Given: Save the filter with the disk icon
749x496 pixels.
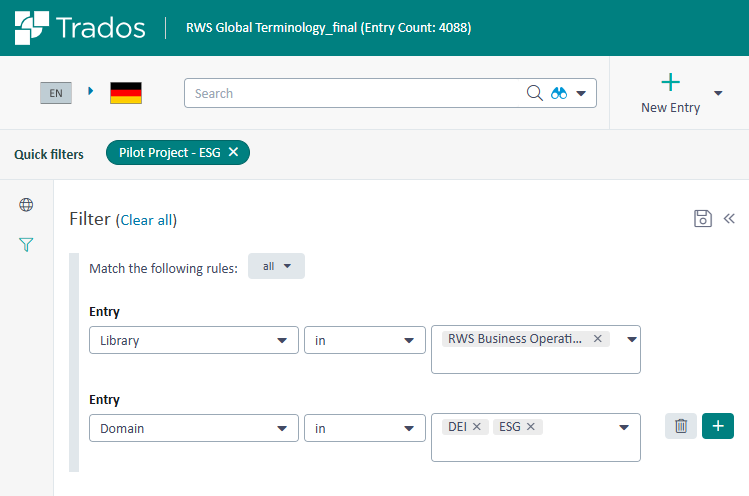Looking at the screenshot, I should click(703, 218).
